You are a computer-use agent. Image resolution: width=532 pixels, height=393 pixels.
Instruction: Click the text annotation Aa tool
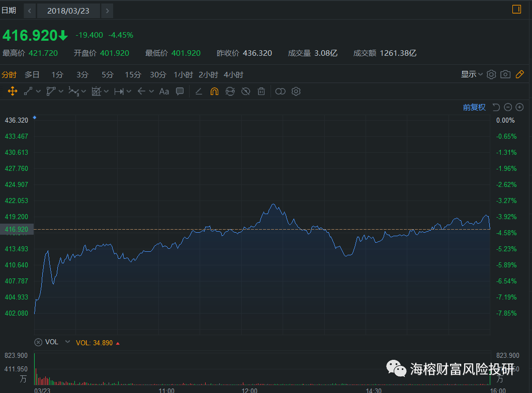pyautogui.click(x=164, y=91)
